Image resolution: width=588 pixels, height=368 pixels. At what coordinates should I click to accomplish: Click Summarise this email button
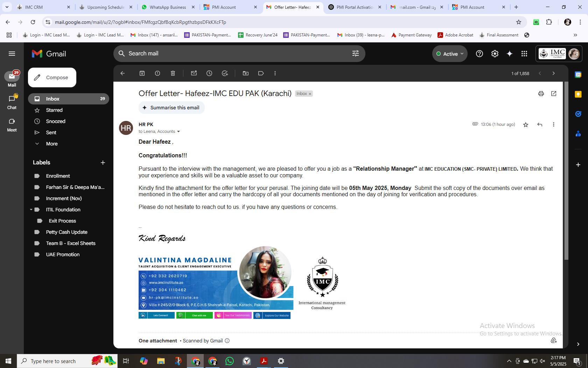[x=171, y=108]
